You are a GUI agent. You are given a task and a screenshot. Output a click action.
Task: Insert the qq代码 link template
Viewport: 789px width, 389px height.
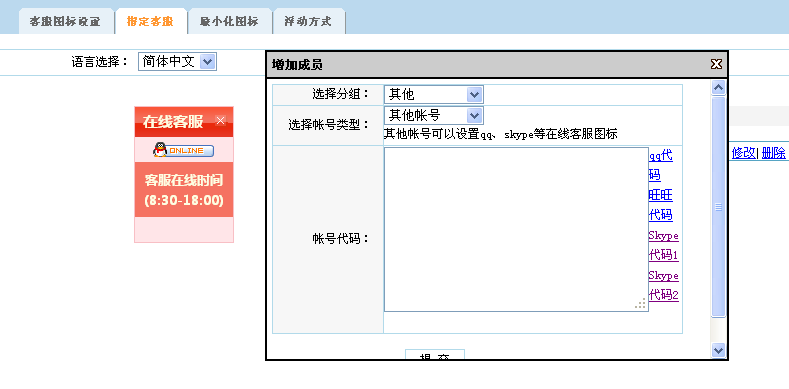661,165
